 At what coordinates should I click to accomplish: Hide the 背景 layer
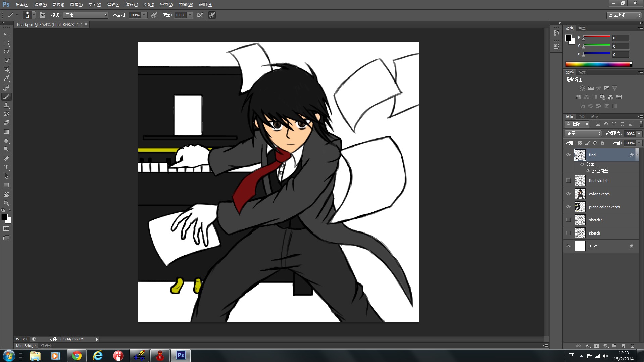tap(568, 246)
